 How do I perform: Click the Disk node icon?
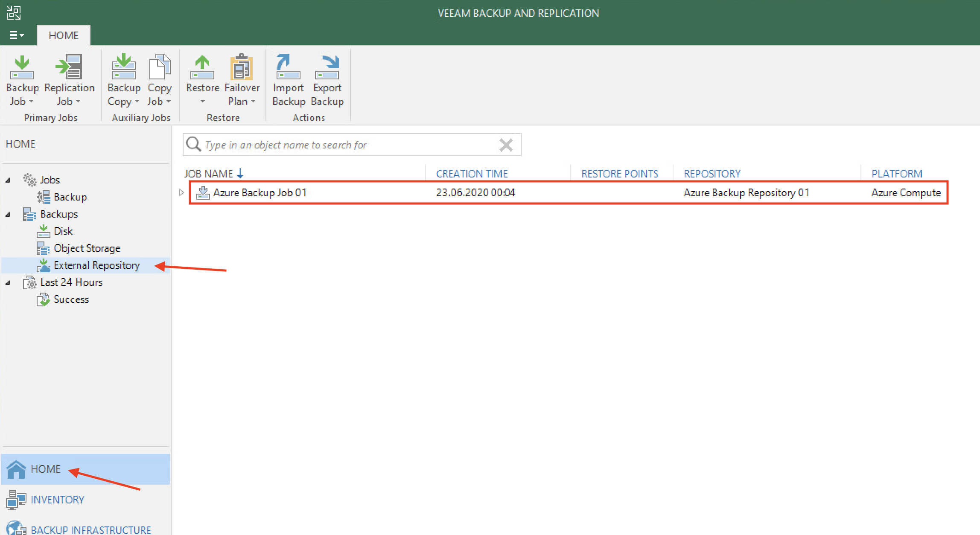click(x=43, y=231)
